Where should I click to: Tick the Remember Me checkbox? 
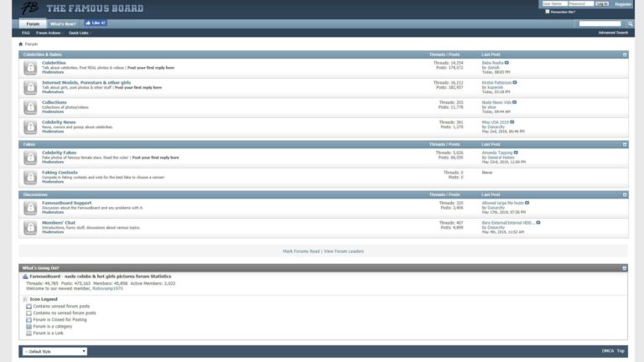[x=548, y=12]
